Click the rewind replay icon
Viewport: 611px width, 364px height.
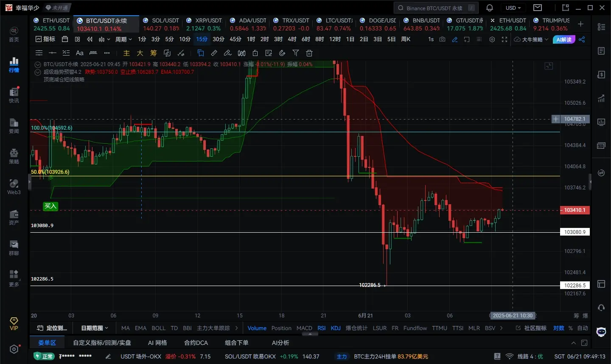(90, 39)
